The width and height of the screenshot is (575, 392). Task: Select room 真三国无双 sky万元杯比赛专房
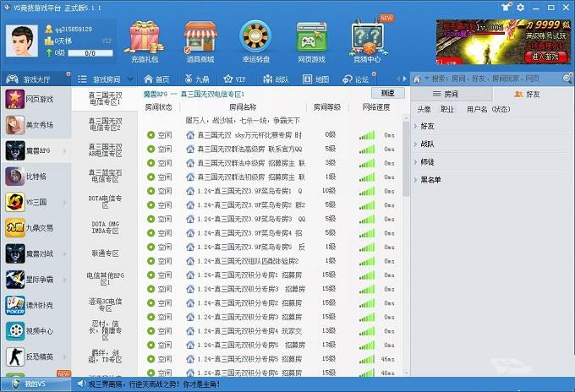(x=271, y=135)
